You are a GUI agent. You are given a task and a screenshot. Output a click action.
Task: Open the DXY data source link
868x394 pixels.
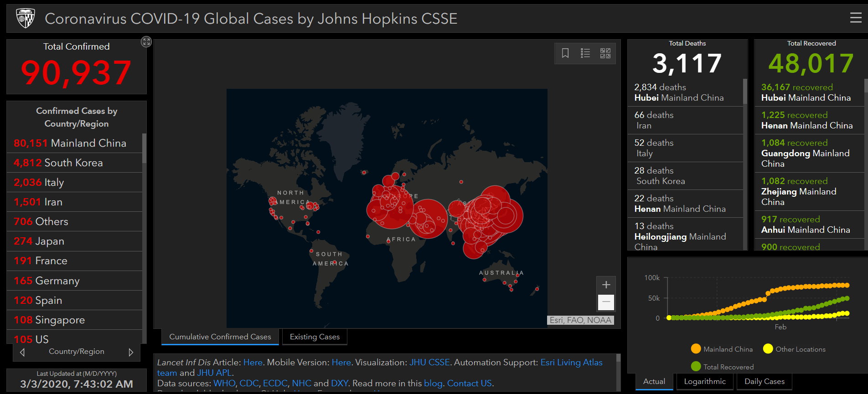pos(339,383)
